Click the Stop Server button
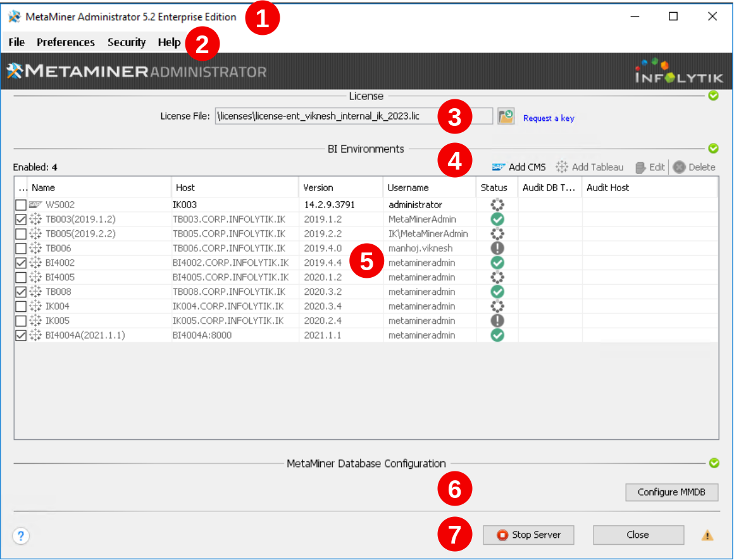The image size is (734, 560). [528, 535]
